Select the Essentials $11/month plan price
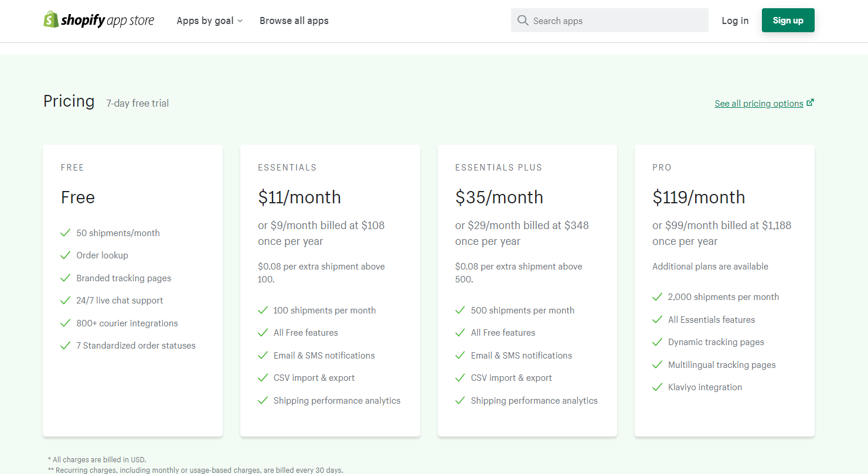This screenshot has height=474, width=868. [299, 197]
